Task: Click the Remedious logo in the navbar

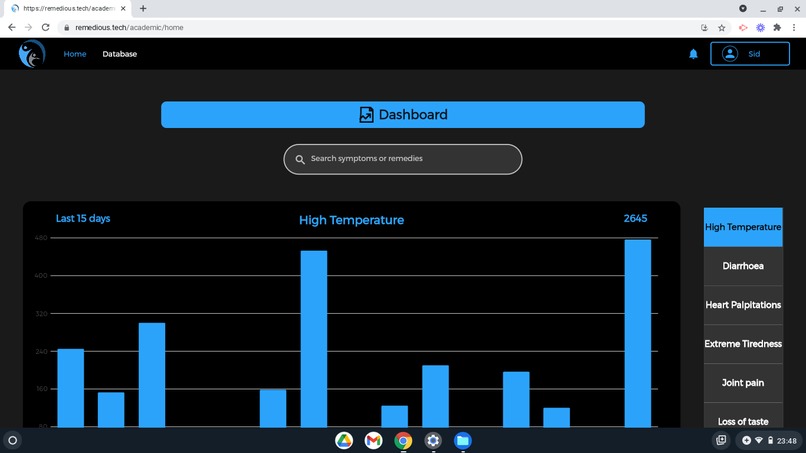Action: pos(32,54)
